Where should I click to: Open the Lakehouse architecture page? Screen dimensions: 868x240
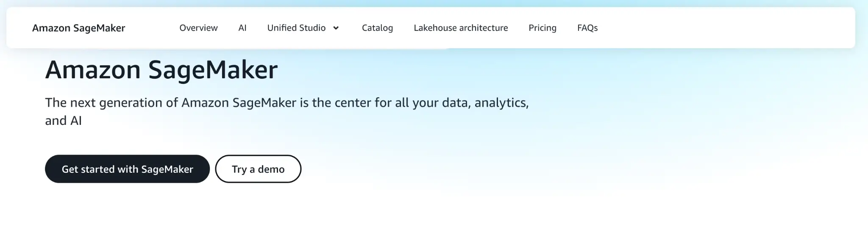[x=461, y=28]
